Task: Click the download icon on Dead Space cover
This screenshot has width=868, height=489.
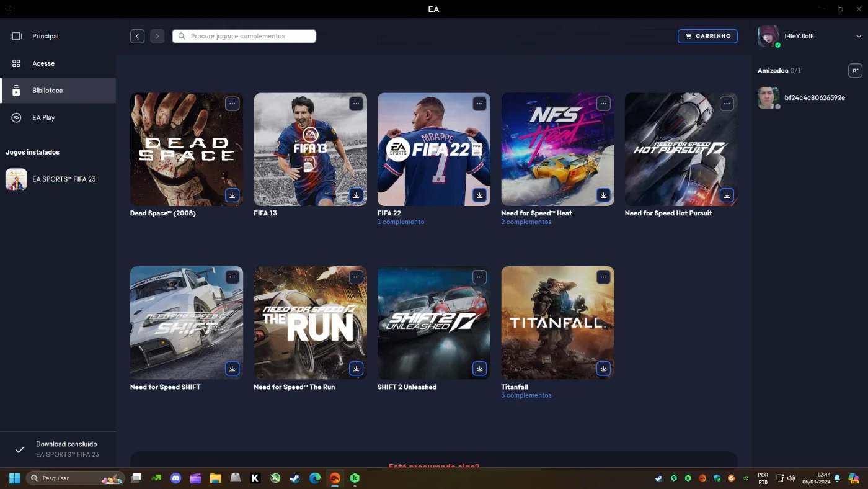Action: 232,195
